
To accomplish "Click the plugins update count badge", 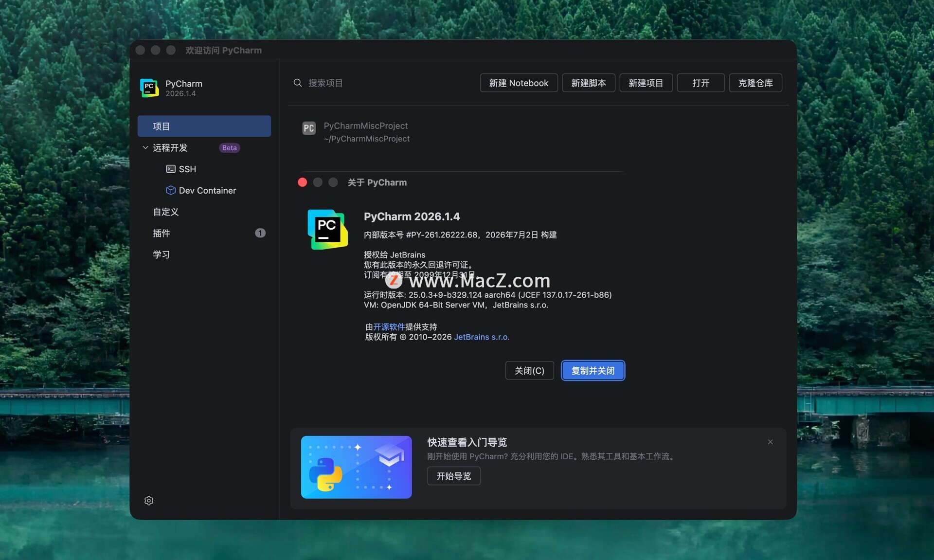I will [x=260, y=233].
